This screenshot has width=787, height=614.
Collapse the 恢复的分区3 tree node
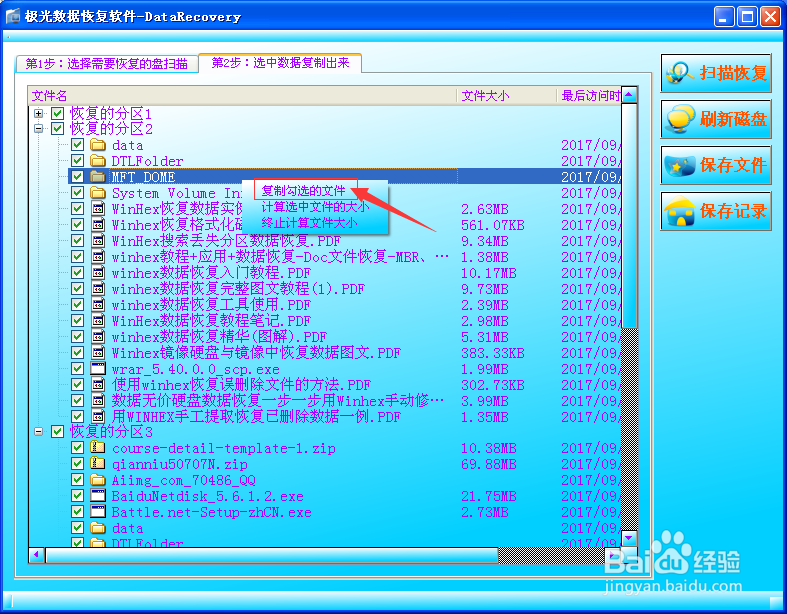coord(39,431)
